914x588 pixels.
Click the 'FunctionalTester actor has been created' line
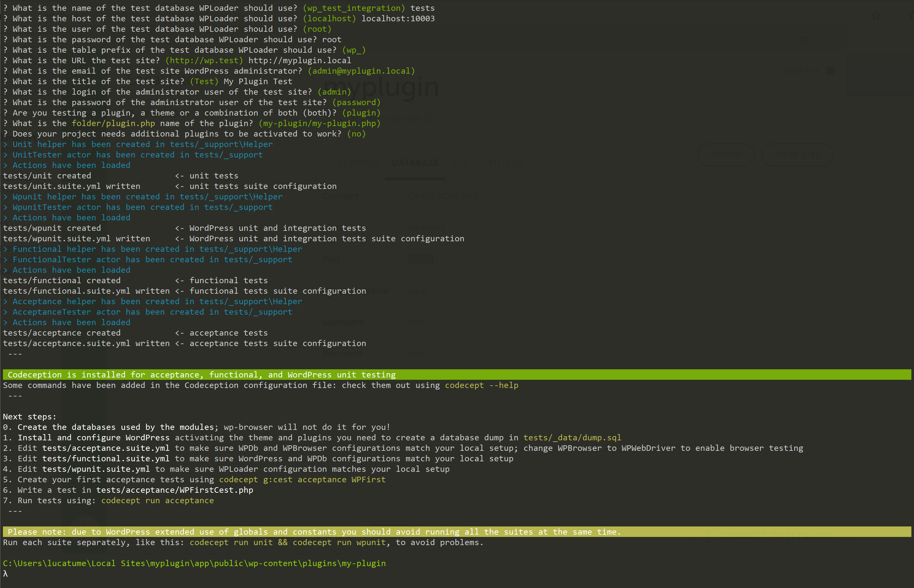click(148, 260)
